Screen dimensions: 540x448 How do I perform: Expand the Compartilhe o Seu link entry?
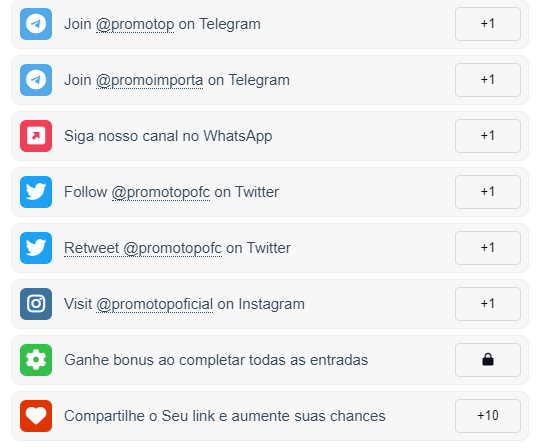click(270, 416)
